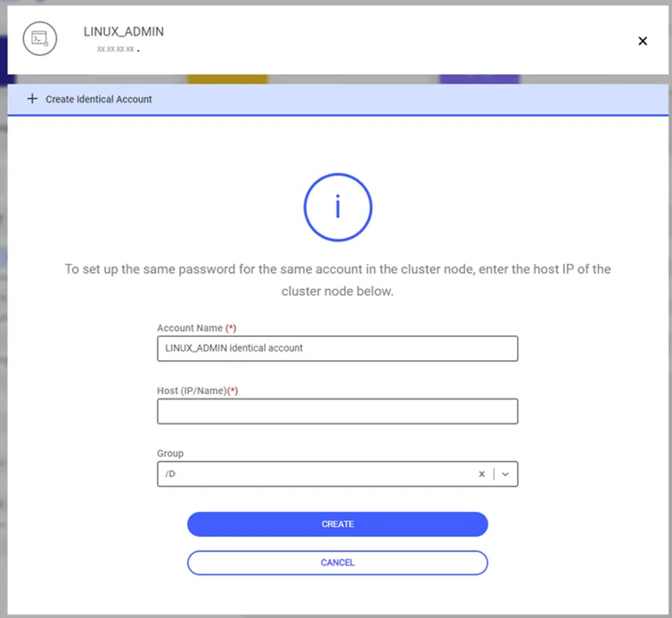This screenshot has width=672, height=618.
Task: Open the Group combo box
Action: [x=337, y=474]
